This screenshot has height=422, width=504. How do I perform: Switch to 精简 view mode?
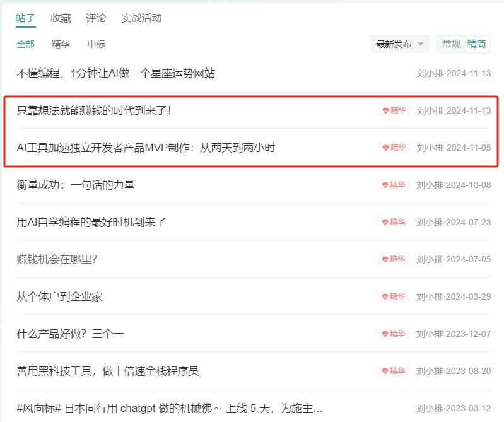(476, 44)
